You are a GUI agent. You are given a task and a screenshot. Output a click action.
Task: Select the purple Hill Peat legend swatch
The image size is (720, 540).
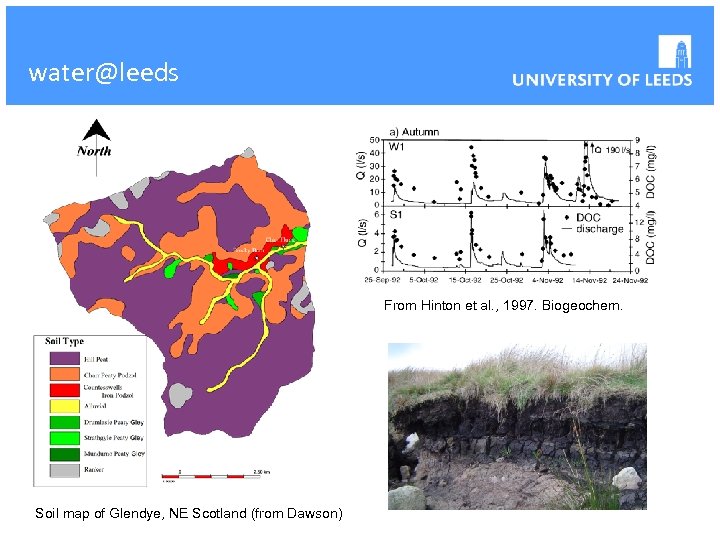click(64, 359)
